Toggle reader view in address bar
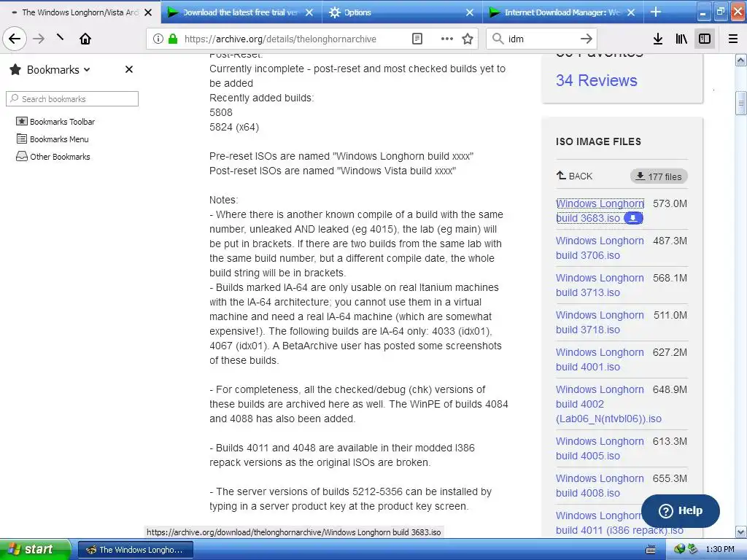Image resolution: width=747 pixels, height=560 pixels. 417,39
